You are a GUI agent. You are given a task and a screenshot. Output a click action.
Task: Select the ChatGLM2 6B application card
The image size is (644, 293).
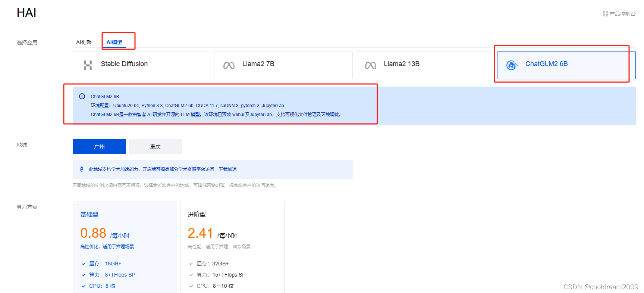[x=566, y=65]
